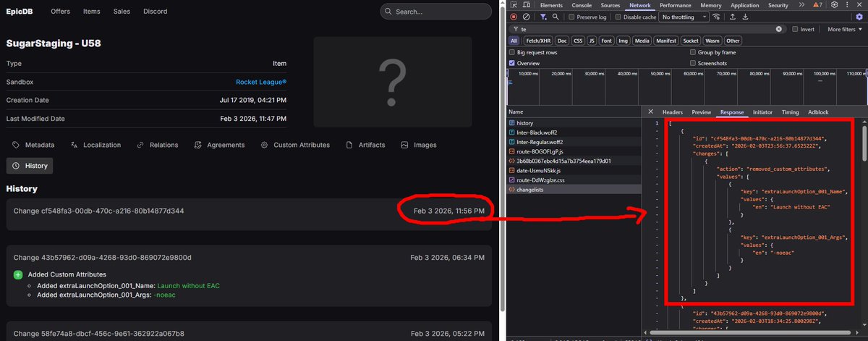Focus the EpicDB Search field

coord(435,12)
